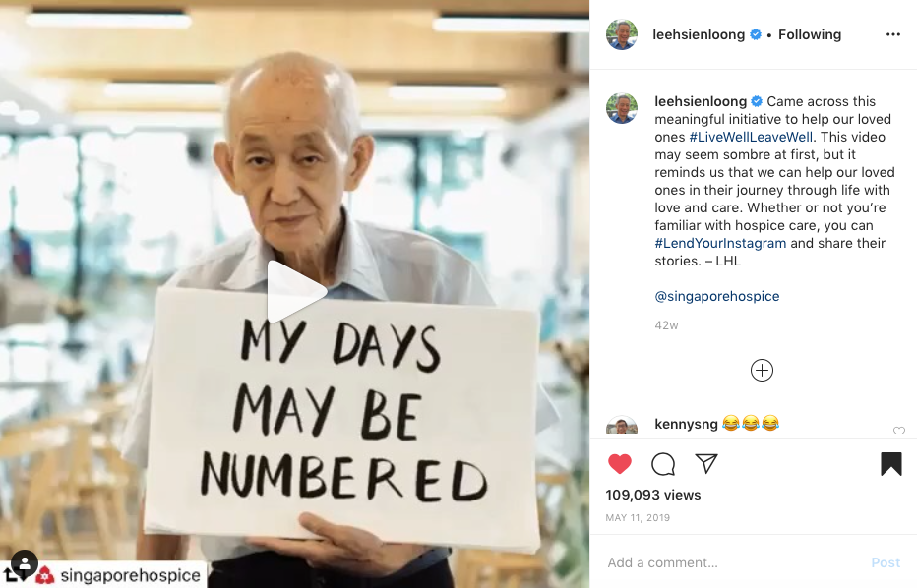Open kennysng commenter profile name
This screenshot has width=917, height=588.
(x=686, y=424)
